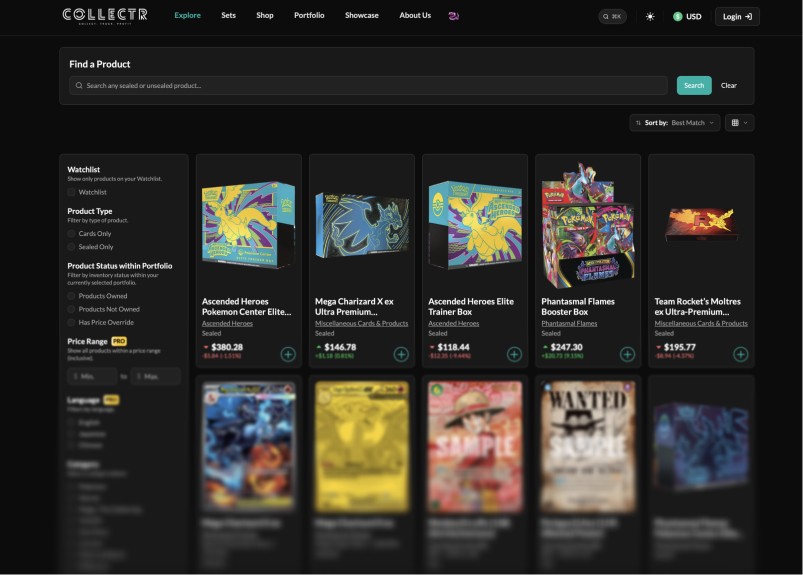
Task: Click the $195.77 price
Action: pyautogui.click(x=680, y=347)
